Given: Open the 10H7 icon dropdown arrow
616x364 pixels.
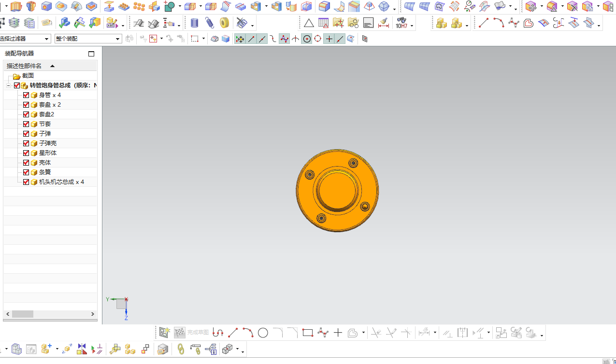Looking at the screenshot, I should (412, 26).
